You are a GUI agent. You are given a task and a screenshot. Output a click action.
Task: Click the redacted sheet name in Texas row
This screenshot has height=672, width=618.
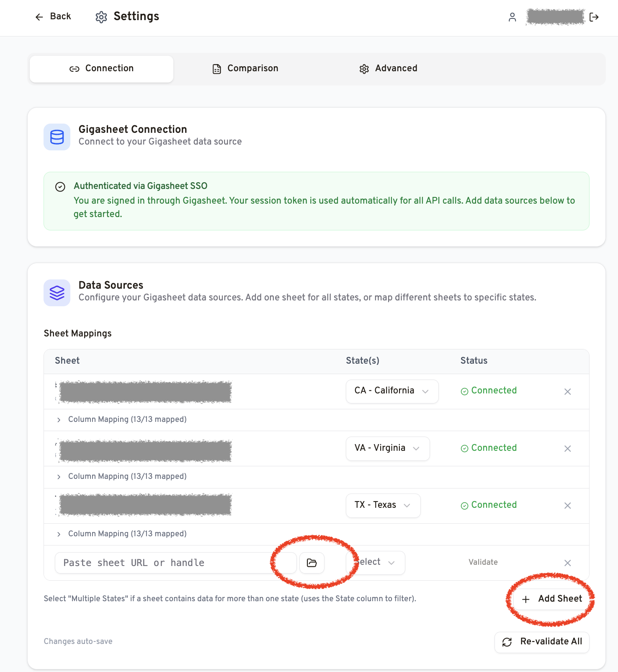145,505
